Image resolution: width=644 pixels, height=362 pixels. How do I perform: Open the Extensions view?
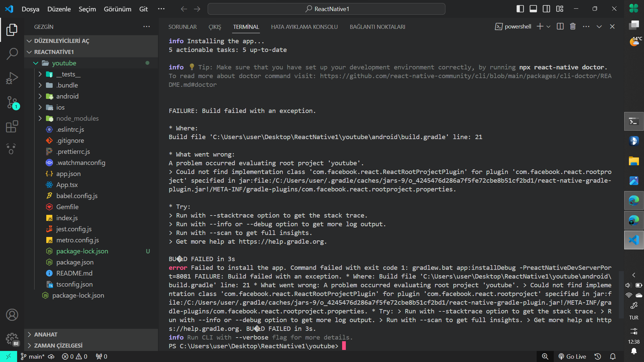[x=12, y=127]
